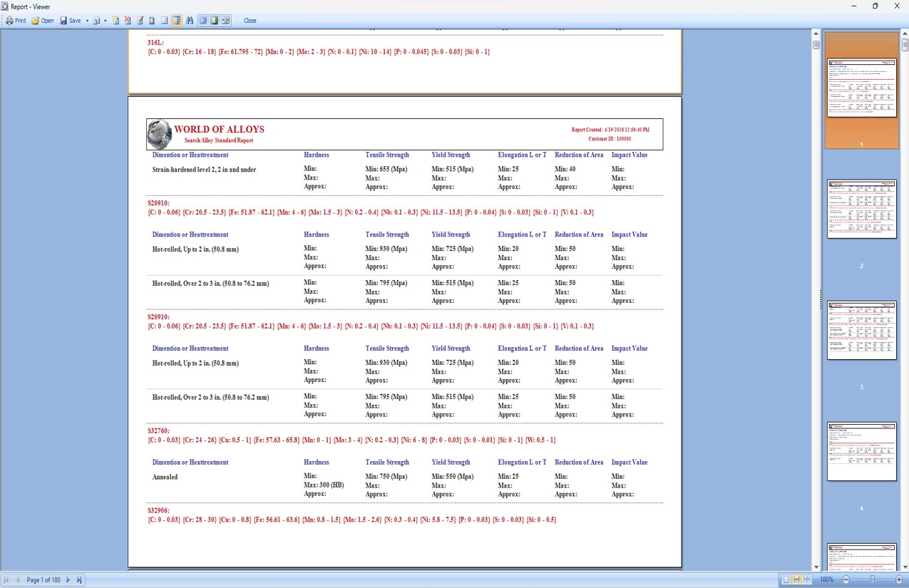Select page 2 thumbnail
Image resolution: width=909 pixels, height=588 pixels.
(x=861, y=209)
